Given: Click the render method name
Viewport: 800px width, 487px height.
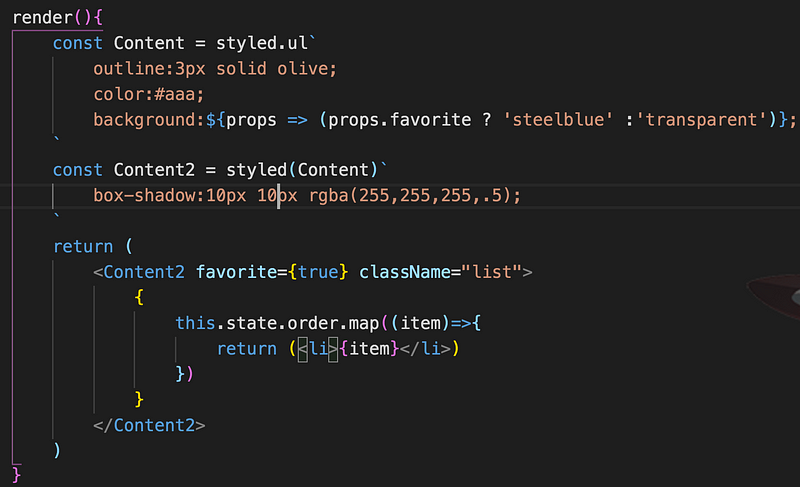Looking at the screenshot, I should click(x=43, y=18).
